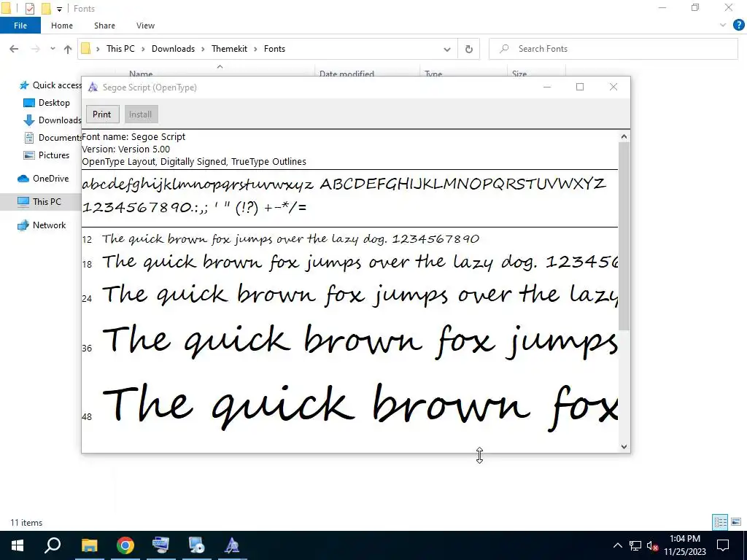Open the File tab in Explorer

click(x=20, y=26)
